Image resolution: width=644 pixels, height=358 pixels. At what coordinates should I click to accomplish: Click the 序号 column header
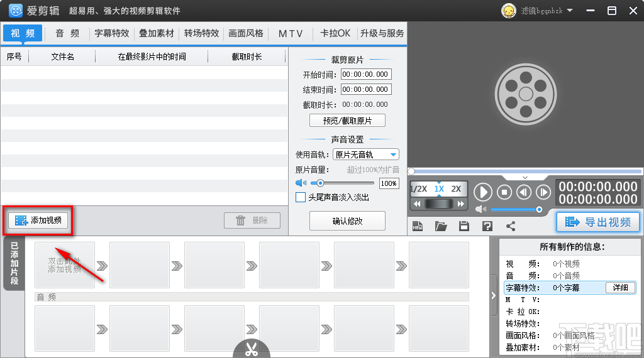[14, 57]
